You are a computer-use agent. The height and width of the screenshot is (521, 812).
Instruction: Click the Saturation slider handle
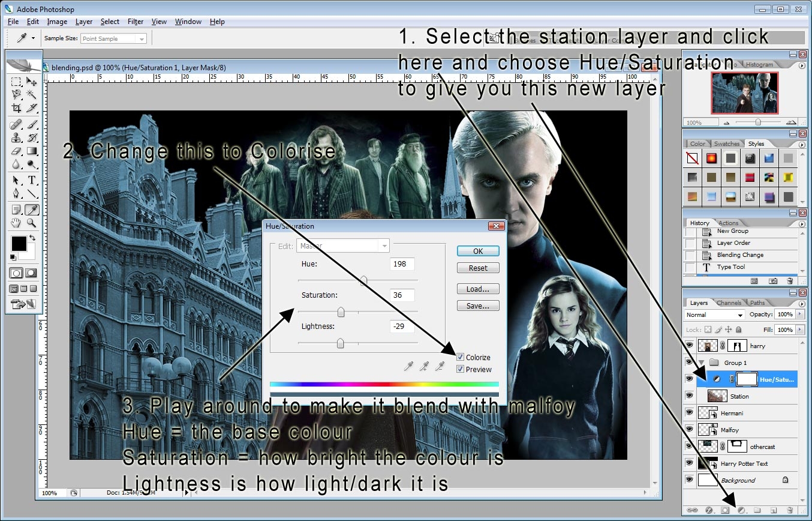[x=341, y=312]
